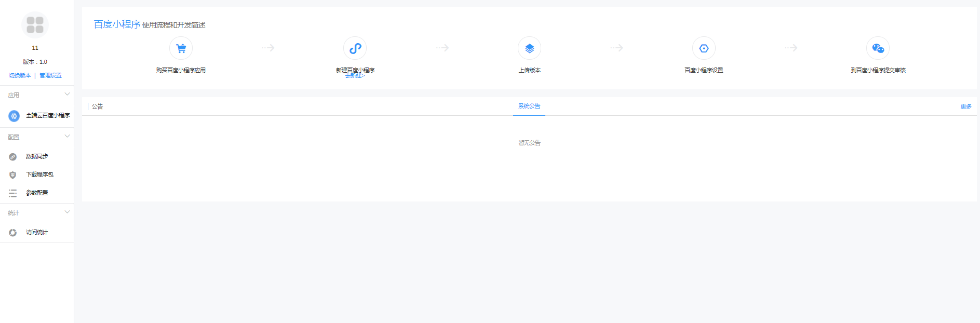This screenshot has width=980, height=323.
Task: Click the 版本：1.0 text
Action: (35, 62)
